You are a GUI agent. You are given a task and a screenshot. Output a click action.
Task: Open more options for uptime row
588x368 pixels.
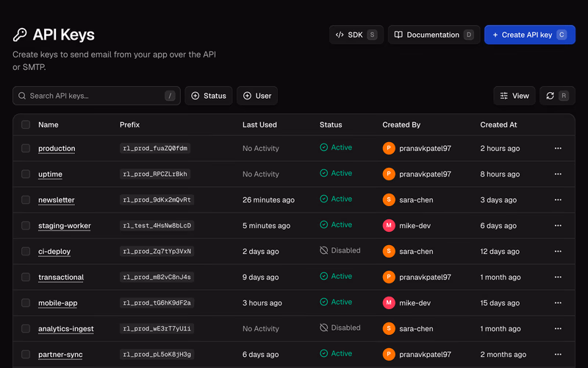(x=558, y=174)
